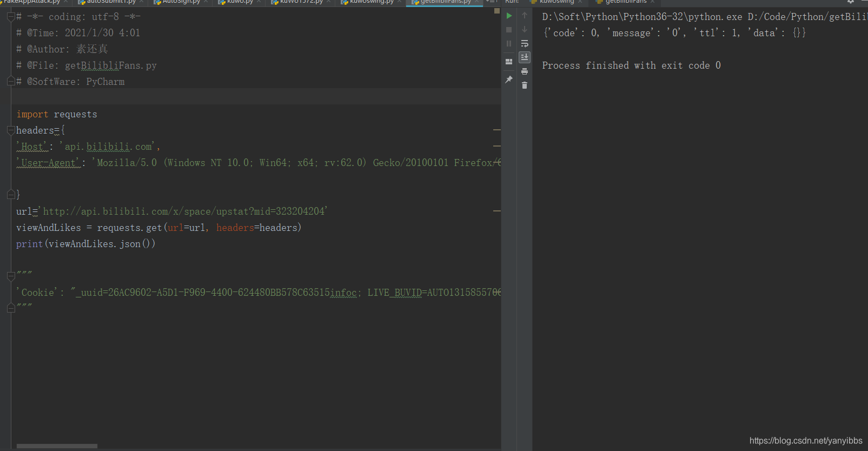
Task: Clear console output with the trash icon
Action: coord(525,85)
